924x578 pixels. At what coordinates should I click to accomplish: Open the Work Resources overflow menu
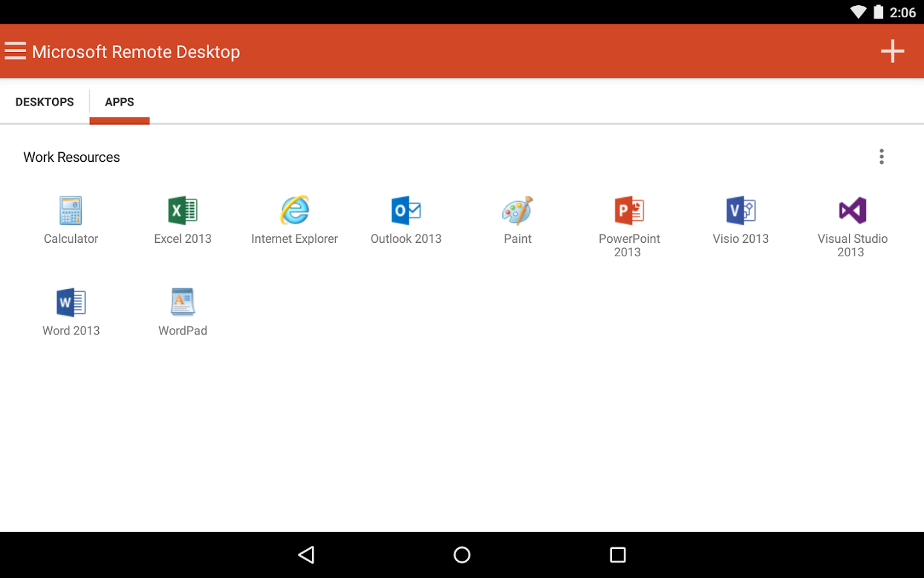pyautogui.click(x=882, y=156)
